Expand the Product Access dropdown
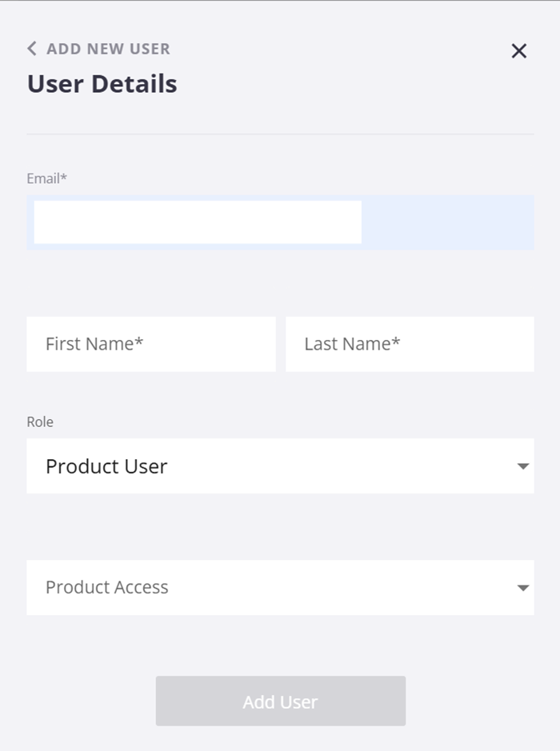This screenshot has height=751, width=560. pyautogui.click(x=280, y=588)
